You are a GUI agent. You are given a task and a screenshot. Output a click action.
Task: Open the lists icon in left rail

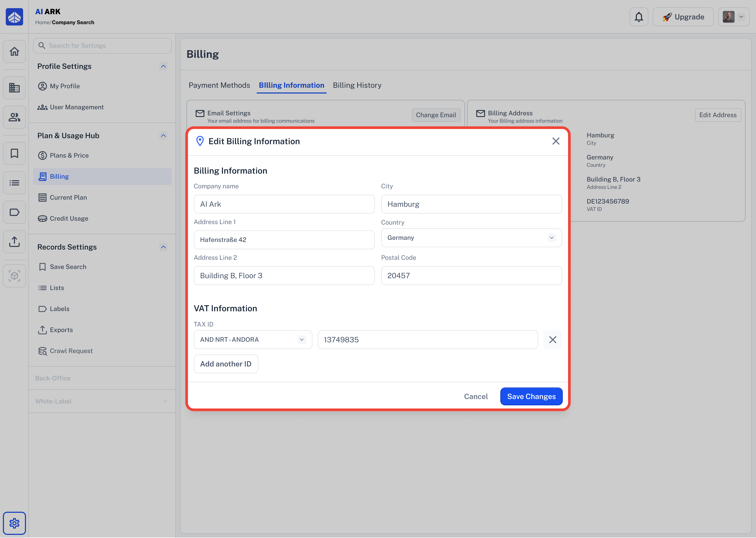click(14, 183)
